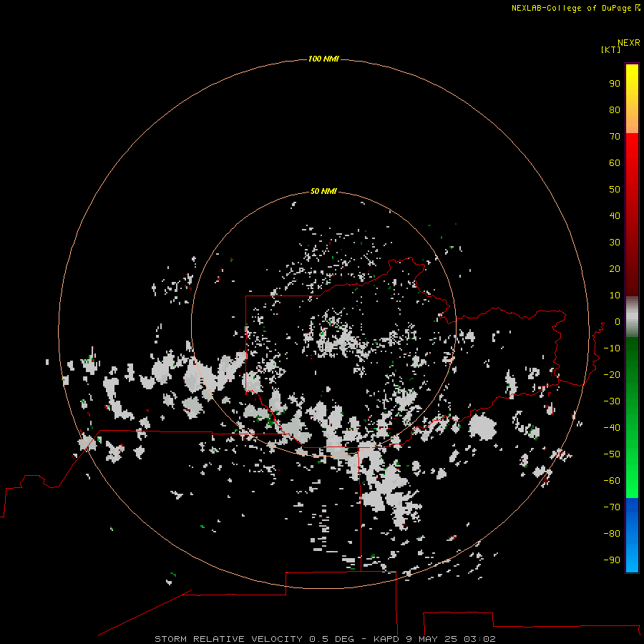Click the -70 knot scale value
The width and height of the screenshot is (644, 644).
coord(612,507)
